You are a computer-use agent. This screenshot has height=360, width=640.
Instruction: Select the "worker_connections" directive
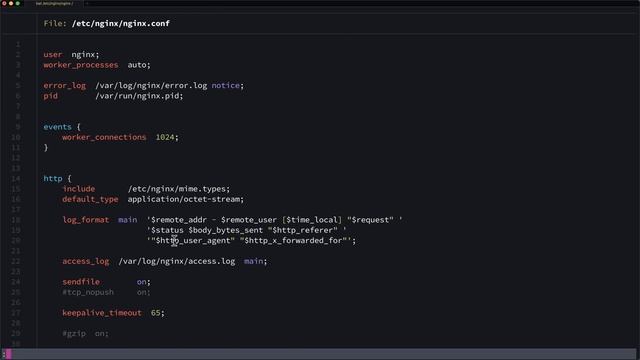pos(104,137)
